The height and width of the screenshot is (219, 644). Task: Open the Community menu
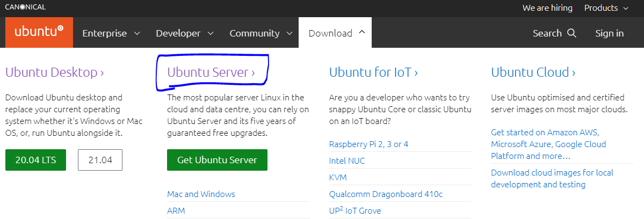coord(261,33)
